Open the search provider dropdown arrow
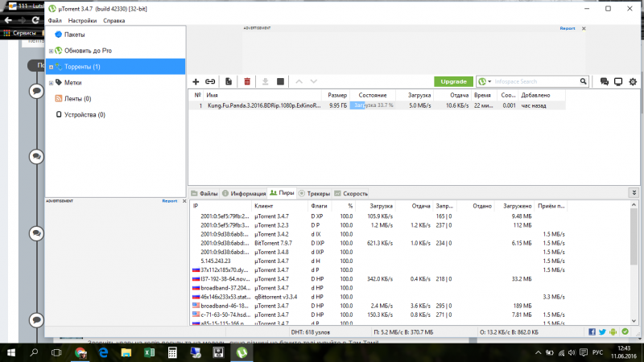This screenshot has width=644, height=362. 490,81
